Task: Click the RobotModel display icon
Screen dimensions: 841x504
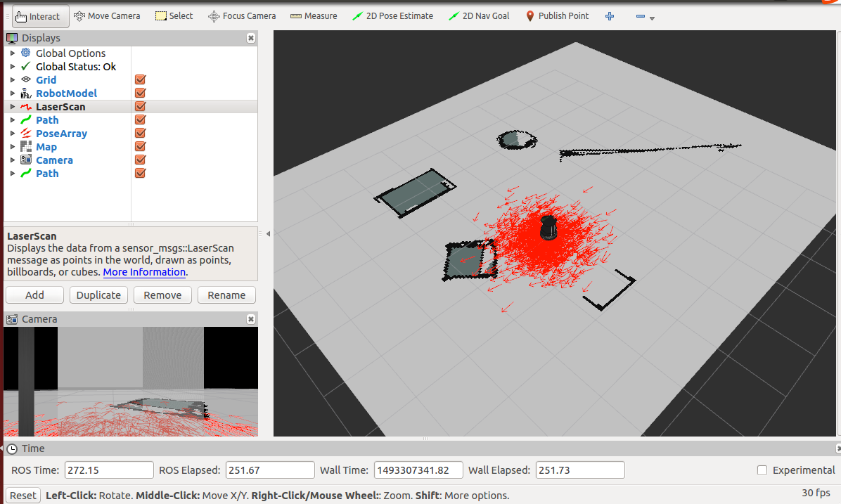Action: [26, 93]
